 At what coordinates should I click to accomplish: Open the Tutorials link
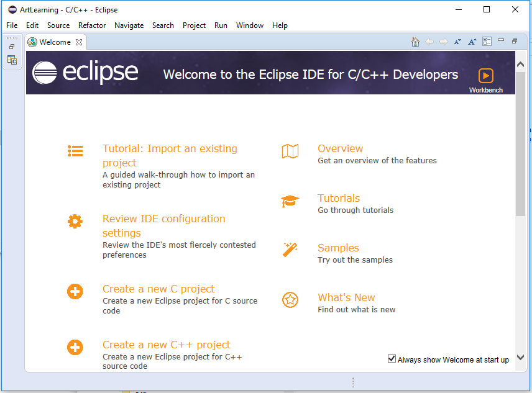(x=339, y=198)
